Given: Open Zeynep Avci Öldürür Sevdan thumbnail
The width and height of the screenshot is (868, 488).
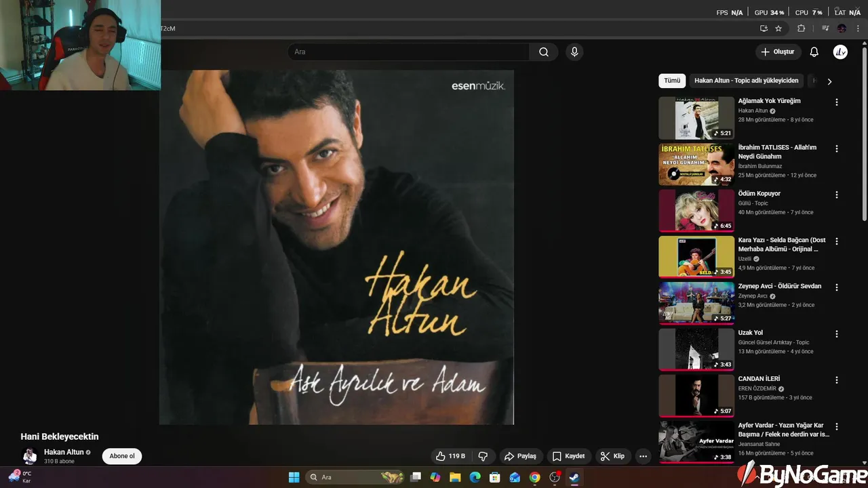Looking at the screenshot, I should pyautogui.click(x=696, y=304).
